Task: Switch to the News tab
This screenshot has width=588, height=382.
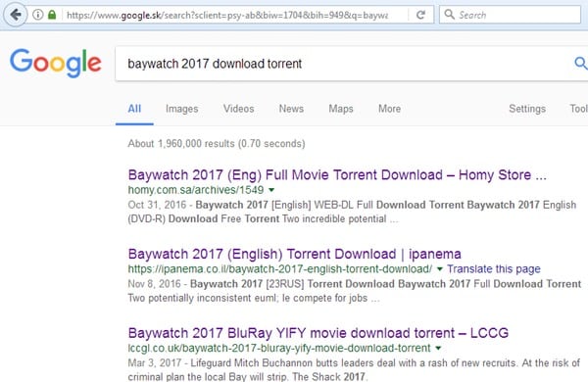Action: (x=291, y=109)
